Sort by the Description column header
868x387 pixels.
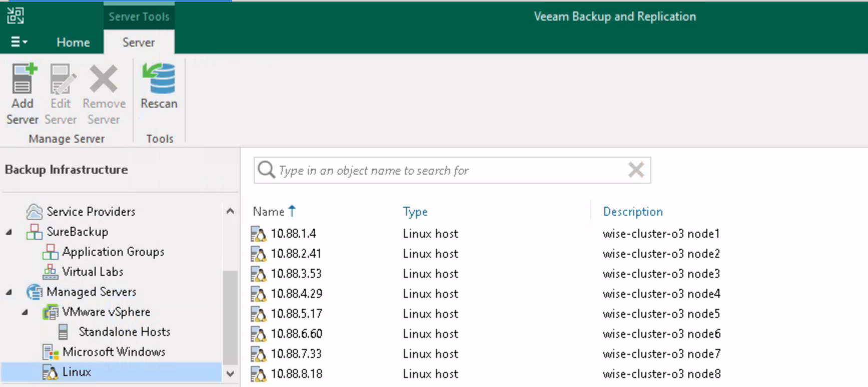(x=633, y=212)
